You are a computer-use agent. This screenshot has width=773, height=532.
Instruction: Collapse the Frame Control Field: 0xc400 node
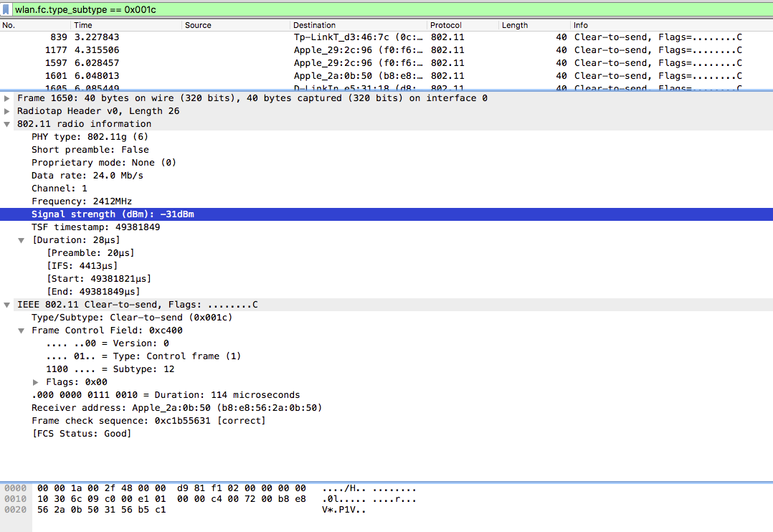[x=22, y=331]
